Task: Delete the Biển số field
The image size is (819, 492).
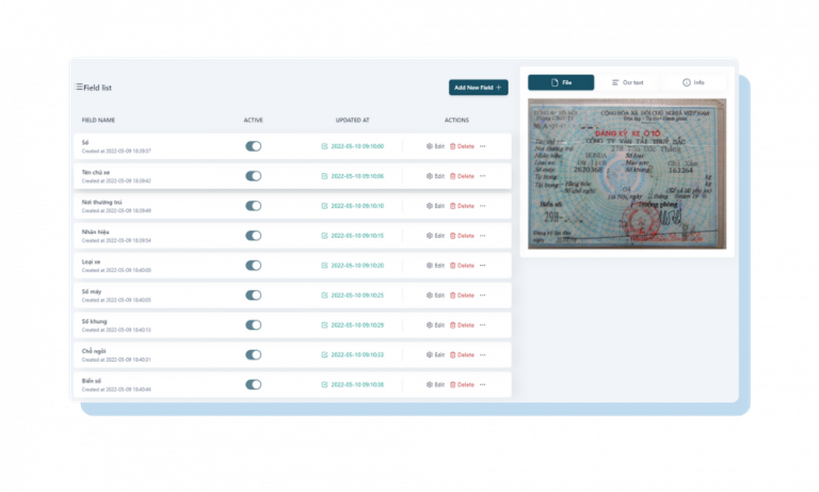Action: click(x=462, y=384)
